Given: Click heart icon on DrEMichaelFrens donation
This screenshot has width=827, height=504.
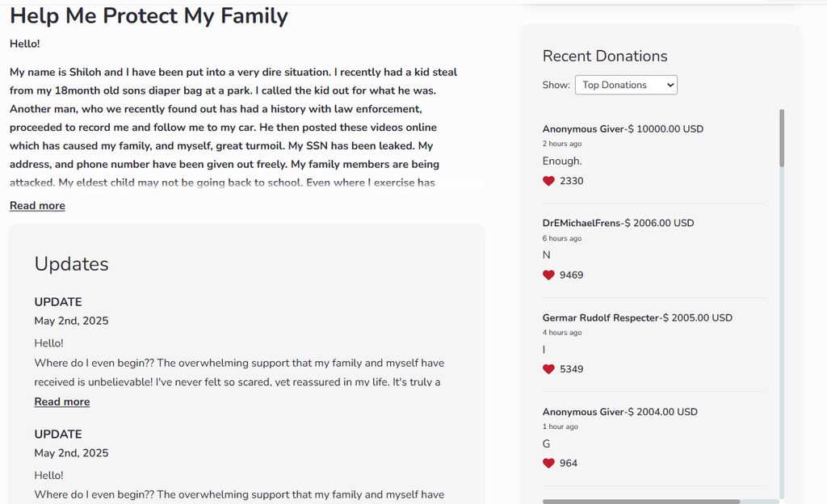Looking at the screenshot, I should (x=548, y=275).
